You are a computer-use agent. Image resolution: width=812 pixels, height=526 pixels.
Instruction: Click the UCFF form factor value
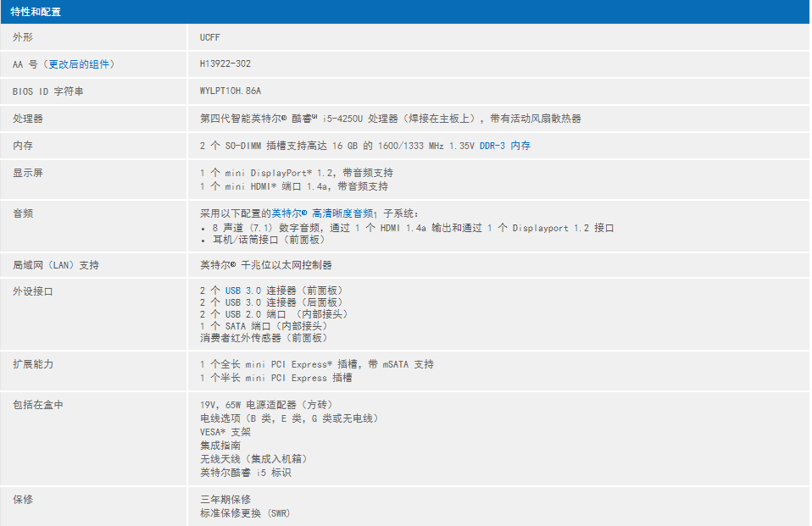[209, 37]
